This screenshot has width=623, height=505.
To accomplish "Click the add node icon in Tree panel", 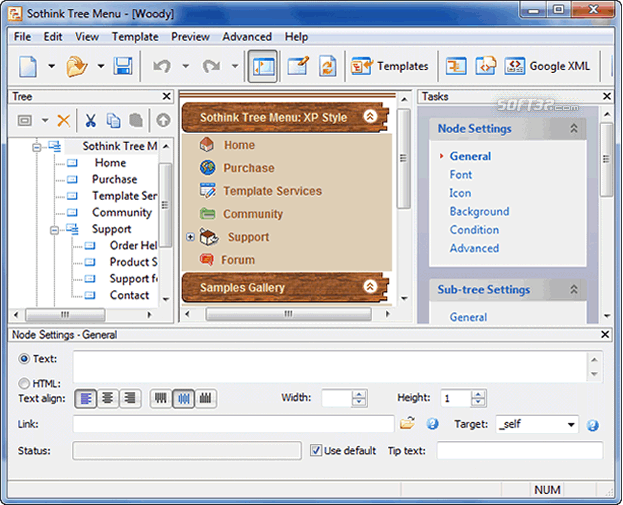I will pyautogui.click(x=25, y=120).
